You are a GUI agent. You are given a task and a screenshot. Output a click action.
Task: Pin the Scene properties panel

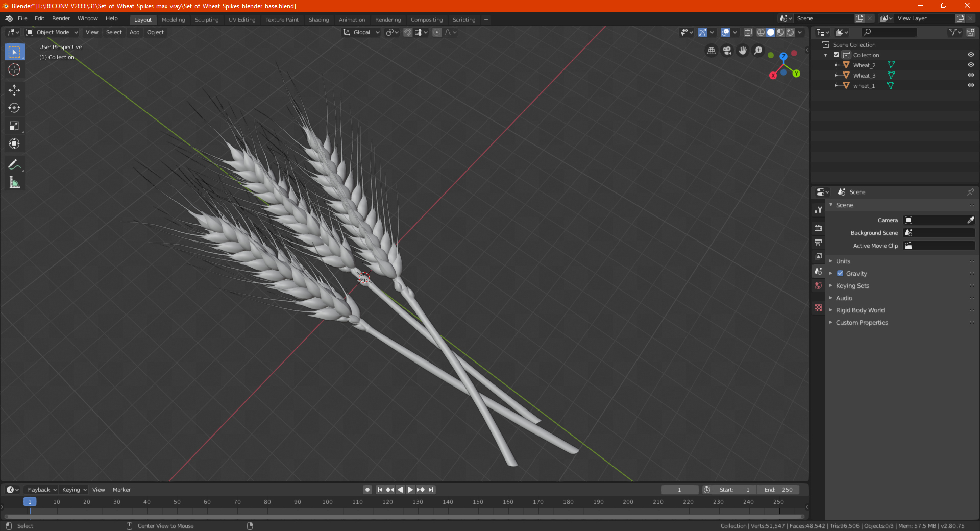tap(970, 192)
